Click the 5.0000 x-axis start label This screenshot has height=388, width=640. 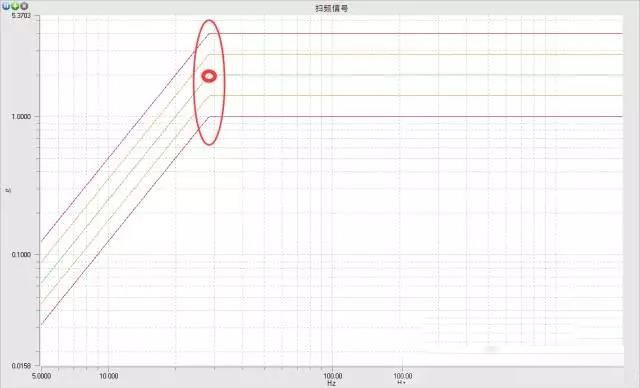coord(41,376)
